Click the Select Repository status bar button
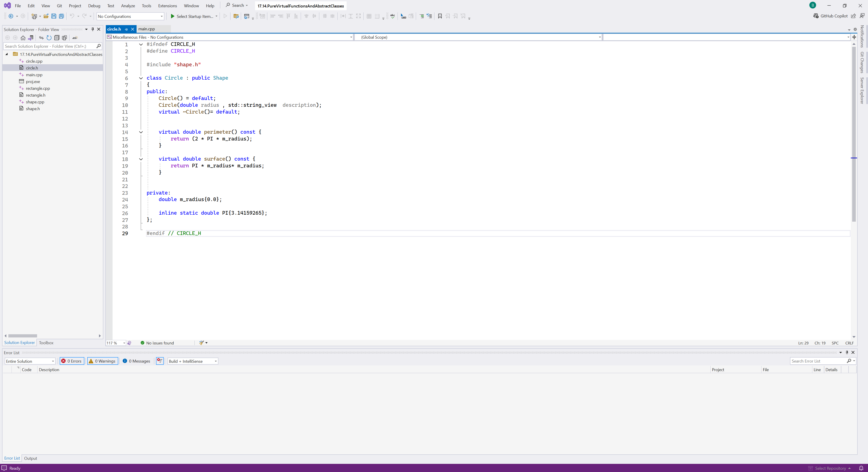 (830, 468)
